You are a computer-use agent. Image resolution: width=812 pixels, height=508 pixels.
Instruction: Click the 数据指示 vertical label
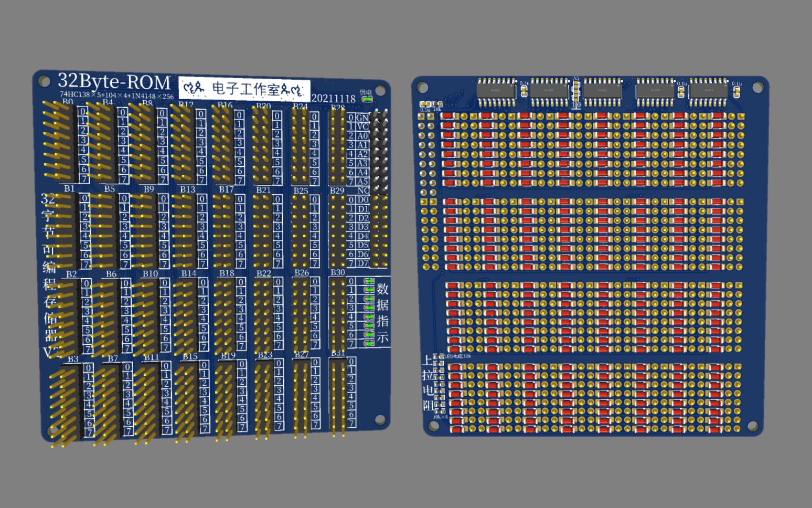(382, 313)
